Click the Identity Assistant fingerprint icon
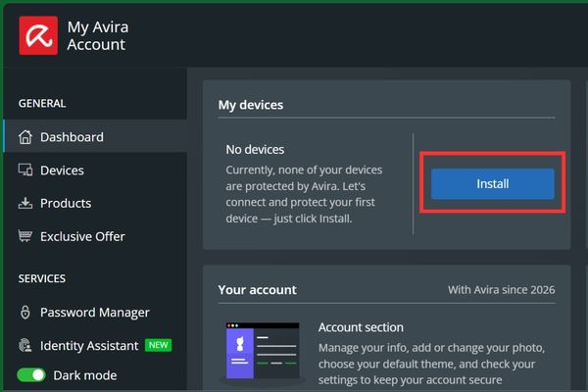The height and width of the screenshot is (392, 588). tap(25, 345)
